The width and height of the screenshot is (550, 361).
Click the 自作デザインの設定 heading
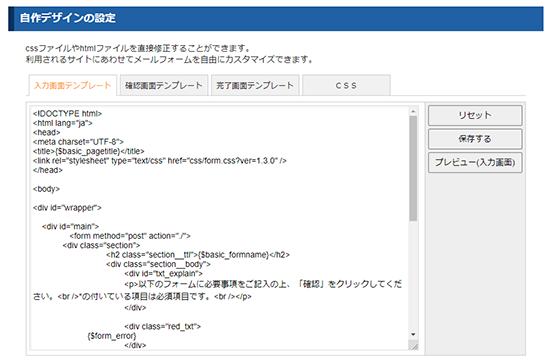[68, 18]
